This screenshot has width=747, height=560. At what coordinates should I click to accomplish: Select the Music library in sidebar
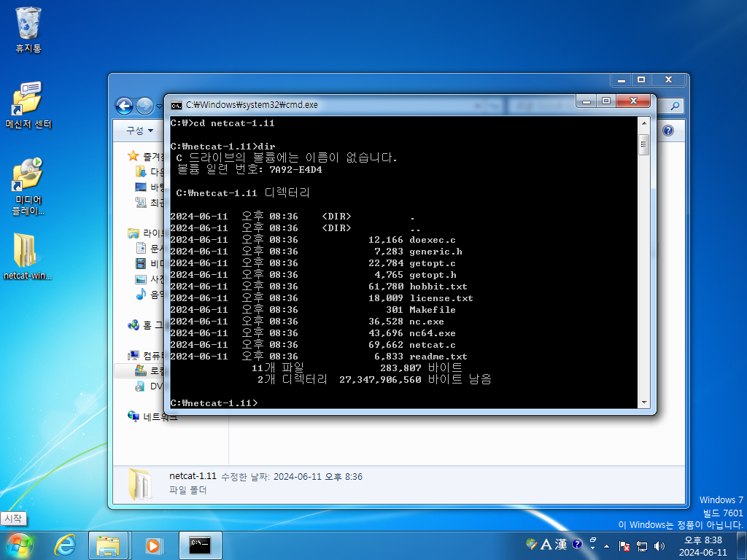[149, 295]
